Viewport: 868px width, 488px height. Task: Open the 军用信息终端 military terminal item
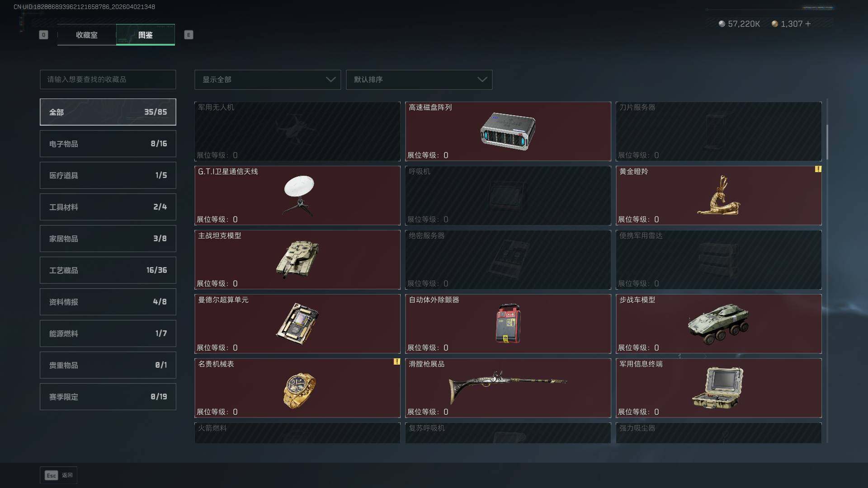click(718, 388)
